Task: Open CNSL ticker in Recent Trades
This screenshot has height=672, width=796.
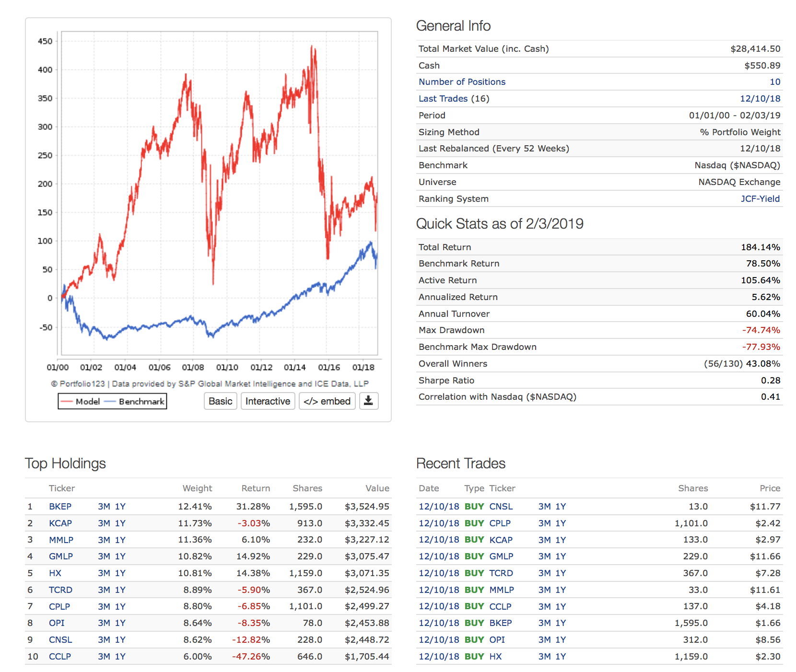Action: pos(501,507)
